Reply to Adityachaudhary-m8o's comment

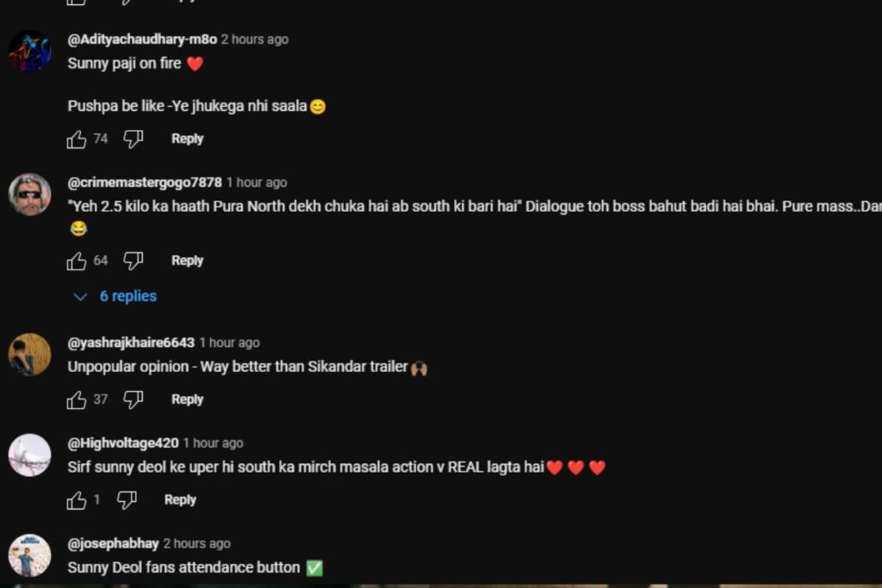click(x=187, y=139)
